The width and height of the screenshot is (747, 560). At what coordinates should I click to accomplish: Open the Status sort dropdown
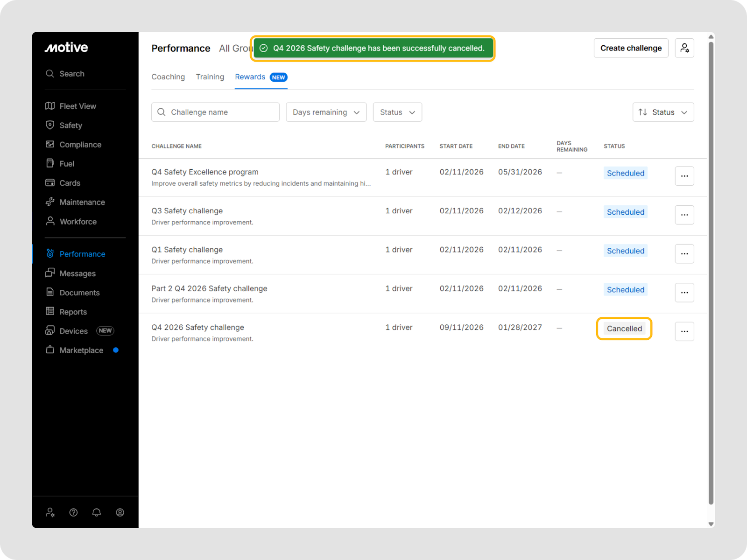662,112
